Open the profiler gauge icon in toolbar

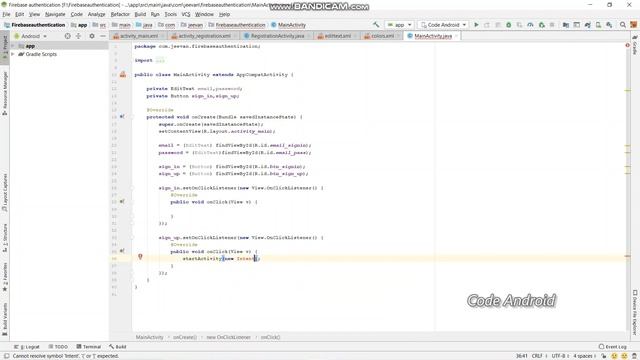click(530, 25)
